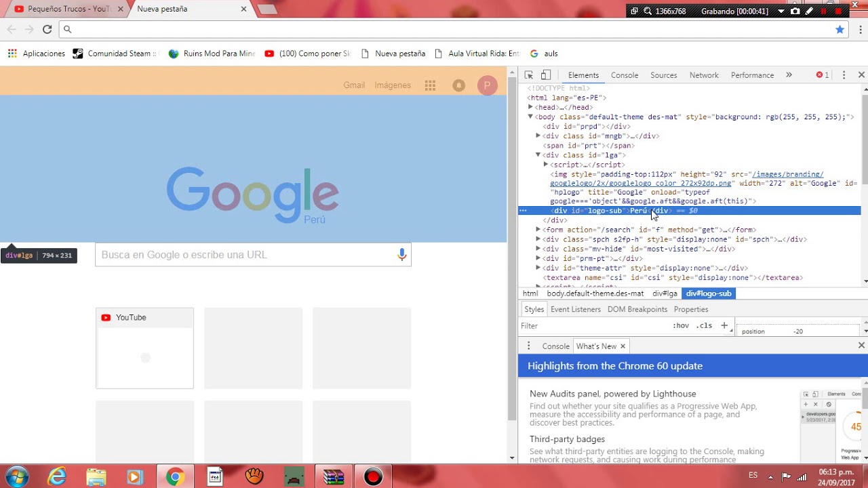This screenshot has width=868, height=488.
Task: Click the Imágenes link
Action: [x=393, y=85]
